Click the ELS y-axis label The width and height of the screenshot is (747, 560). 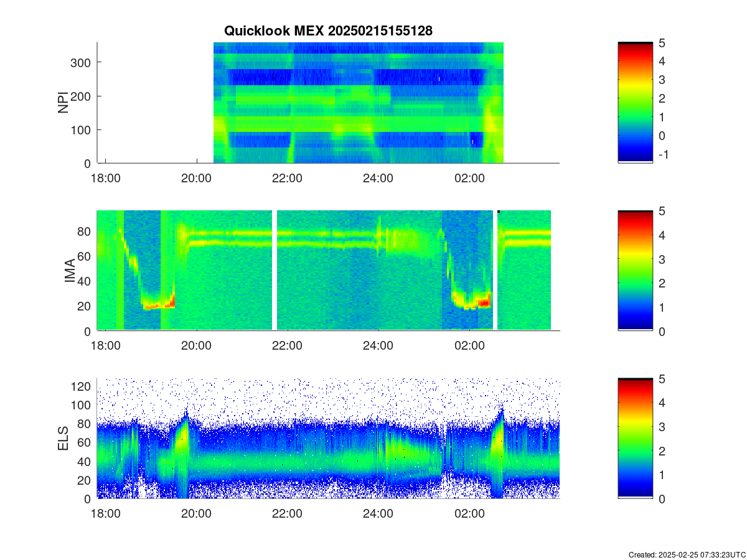[x=63, y=439]
